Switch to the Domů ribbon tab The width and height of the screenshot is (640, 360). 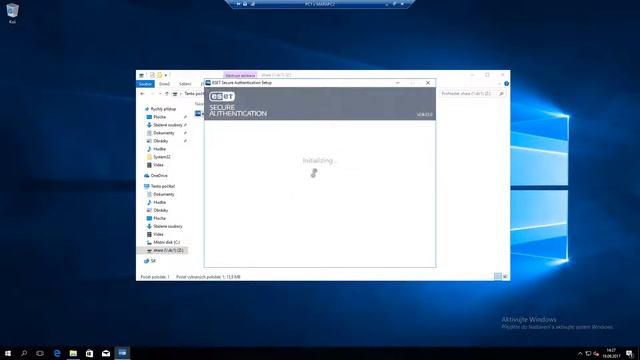pyautogui.click(x=164, y=84)
